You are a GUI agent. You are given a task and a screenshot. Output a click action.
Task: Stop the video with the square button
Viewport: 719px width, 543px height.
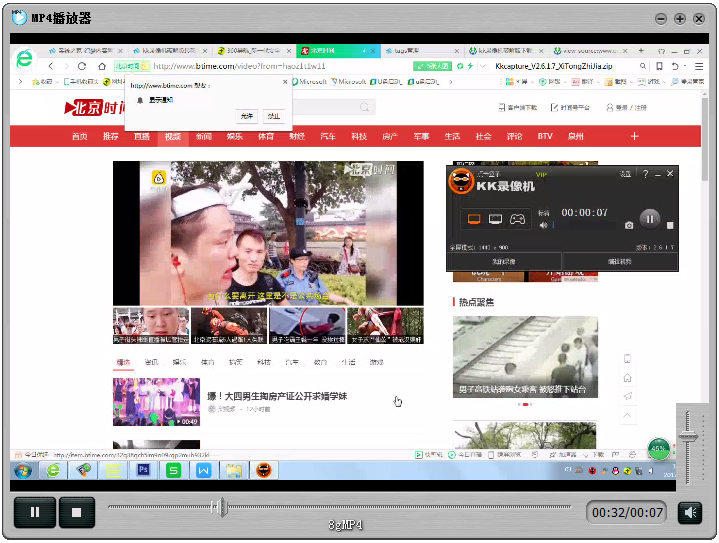(76, 513)
